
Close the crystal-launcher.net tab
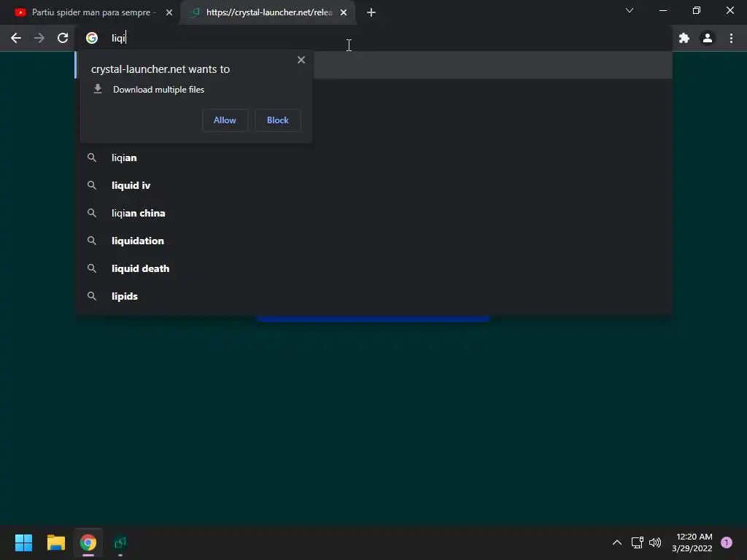[344, 12]
